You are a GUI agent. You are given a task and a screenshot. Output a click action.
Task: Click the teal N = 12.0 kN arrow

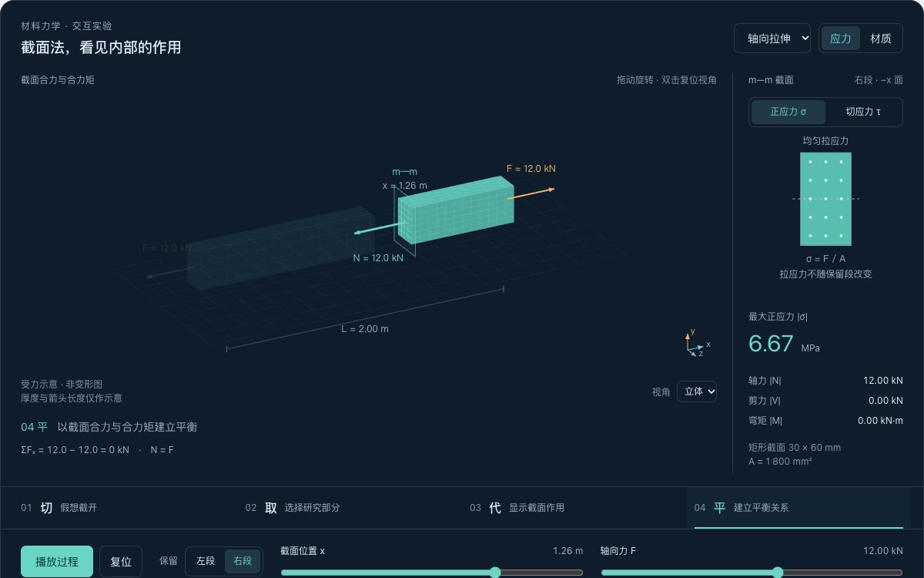(x=380, y=228)
